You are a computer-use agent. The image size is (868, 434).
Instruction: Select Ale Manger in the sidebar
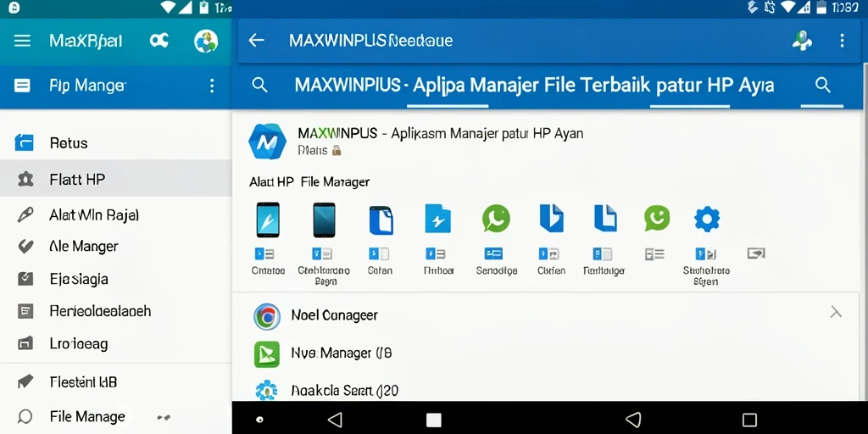tap(115, 247)
